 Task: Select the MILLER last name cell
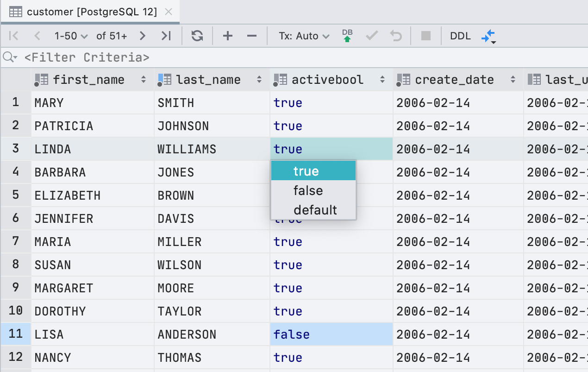click(x=212, y=241)
